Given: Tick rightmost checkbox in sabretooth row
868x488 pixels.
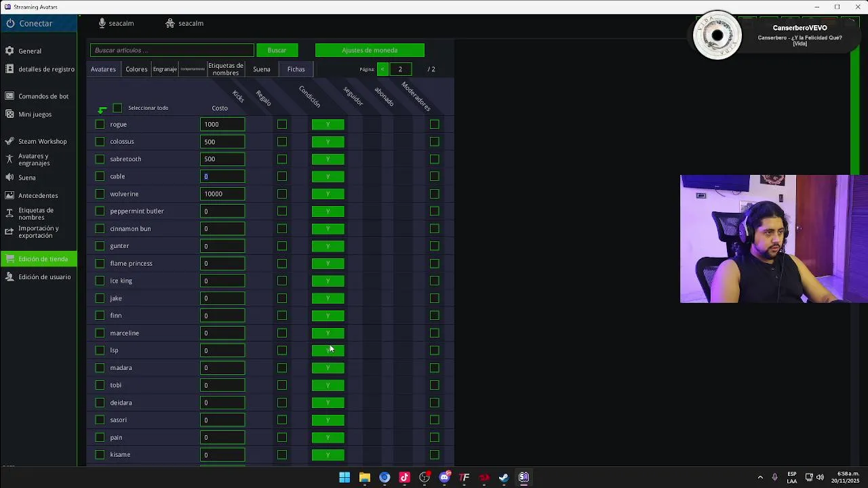Looking at the screenshot, I should [x=435, y=159].
